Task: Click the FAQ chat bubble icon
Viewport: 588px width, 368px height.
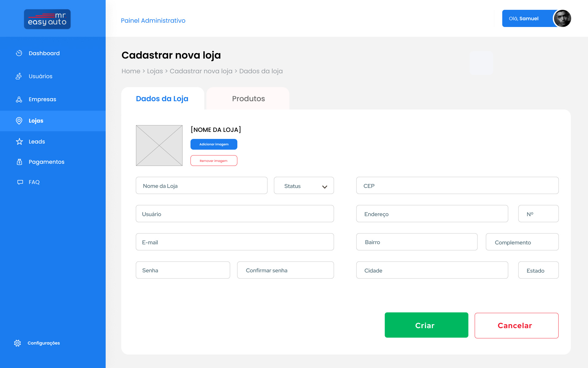Action: coord(20,182)
